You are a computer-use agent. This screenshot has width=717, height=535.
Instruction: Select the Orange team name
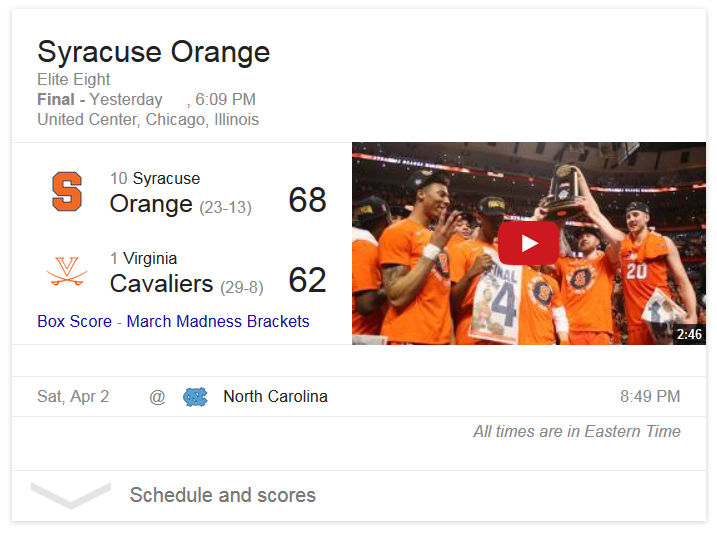[151, 204]
